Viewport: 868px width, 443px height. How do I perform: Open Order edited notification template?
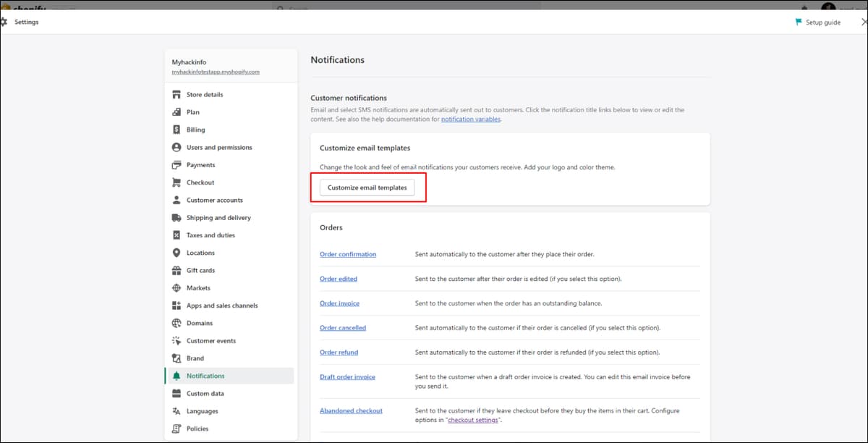point(339,279)
